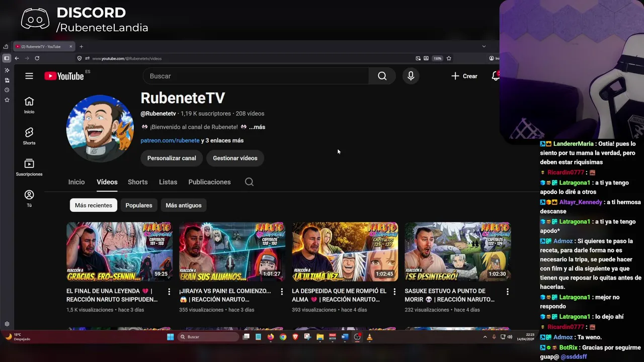The image size is (644, 362).
Task: Open Brave browser from the taskbar
Action: coord(295,337)
